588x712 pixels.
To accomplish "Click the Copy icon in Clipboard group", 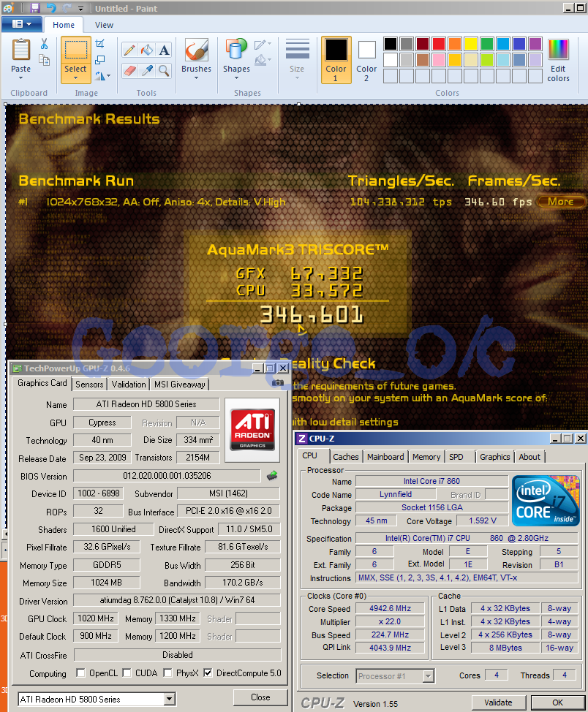I will (x=44, y=60).
